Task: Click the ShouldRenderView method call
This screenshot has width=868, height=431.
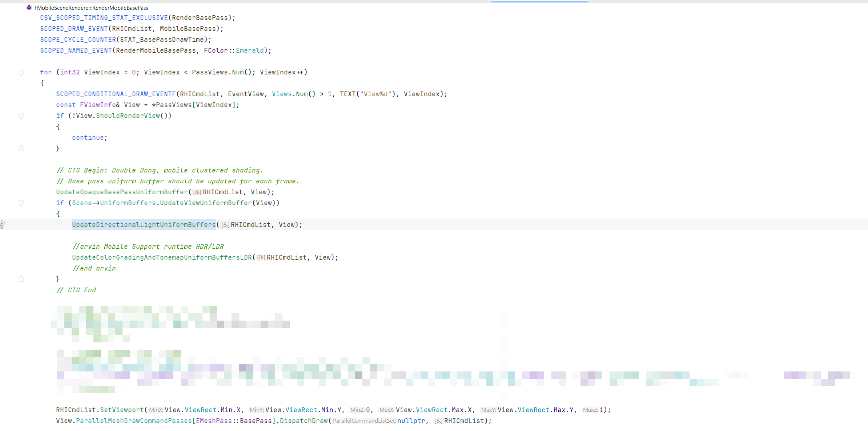Action: 128,116
